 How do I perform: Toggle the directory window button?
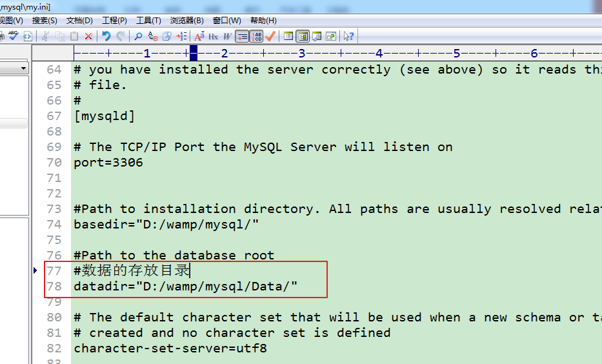pos(303,36)
